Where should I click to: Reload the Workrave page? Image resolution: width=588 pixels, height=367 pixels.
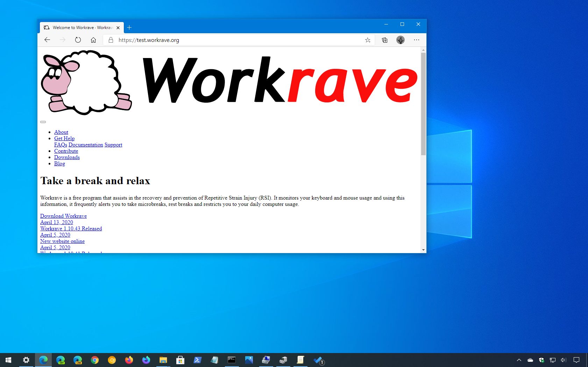pyautogui.click(x=78, y=40)
